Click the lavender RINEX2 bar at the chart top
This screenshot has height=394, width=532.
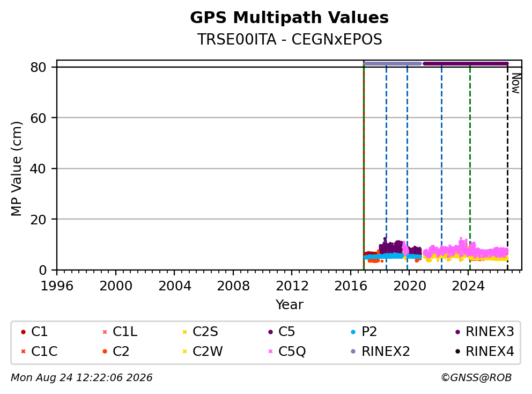click(x=393, y=63)
